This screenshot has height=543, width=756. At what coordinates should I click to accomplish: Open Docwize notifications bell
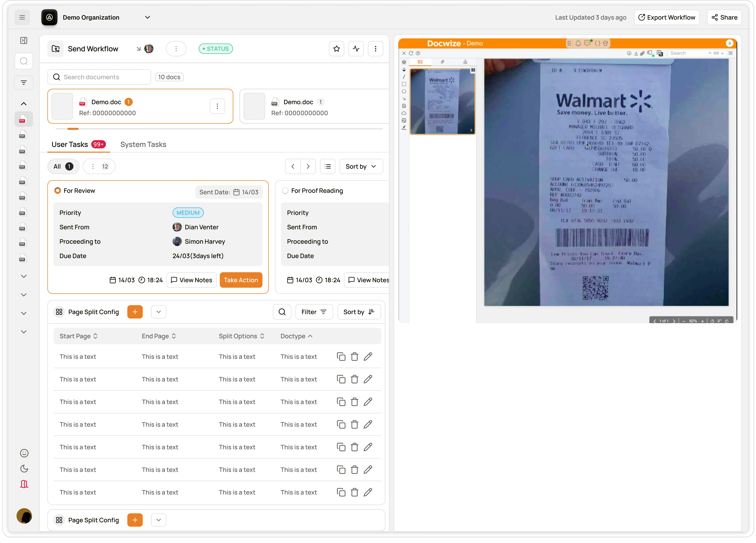click(x=578, y=43)
